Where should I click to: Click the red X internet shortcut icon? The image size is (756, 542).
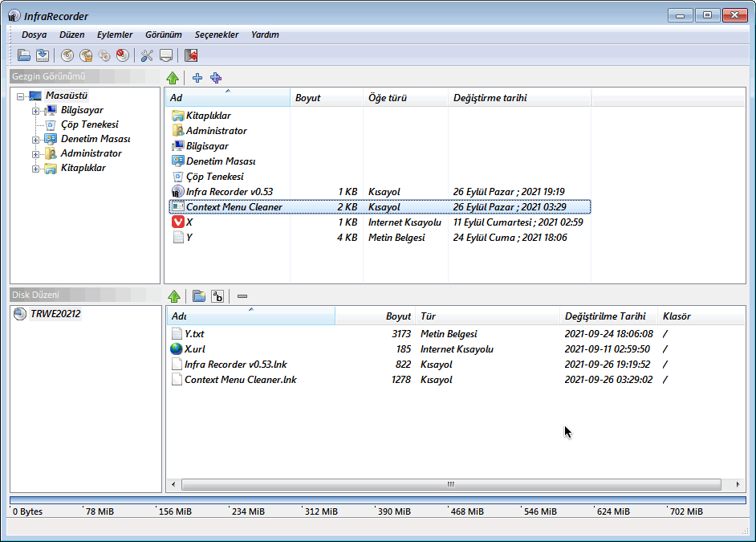coord(178,222)
